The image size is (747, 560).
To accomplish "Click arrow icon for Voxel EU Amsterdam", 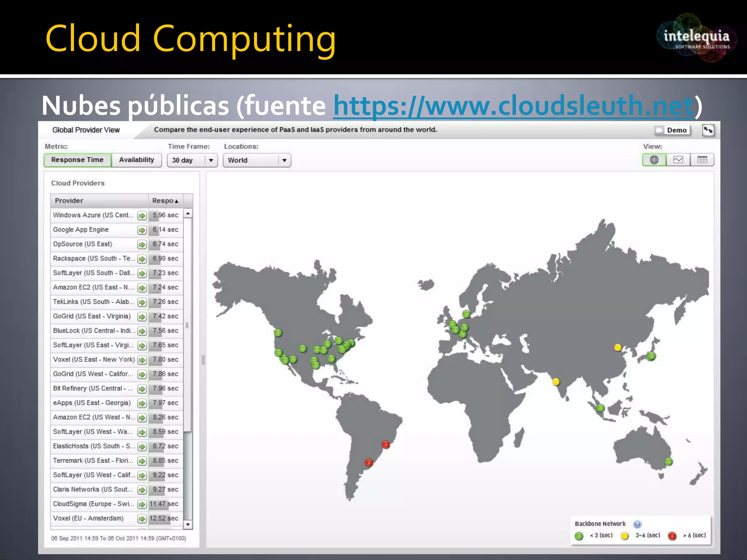I will click(x=142, y=519).
